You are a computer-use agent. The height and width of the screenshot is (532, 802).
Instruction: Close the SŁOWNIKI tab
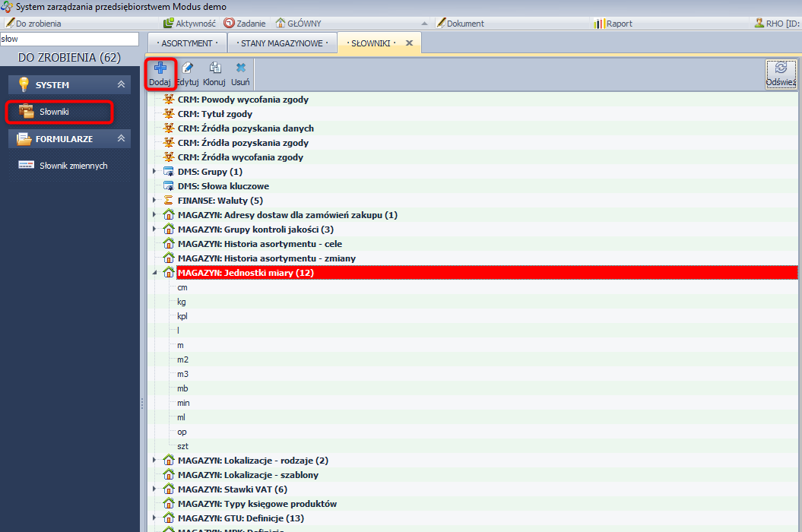(x=409, y=43)
